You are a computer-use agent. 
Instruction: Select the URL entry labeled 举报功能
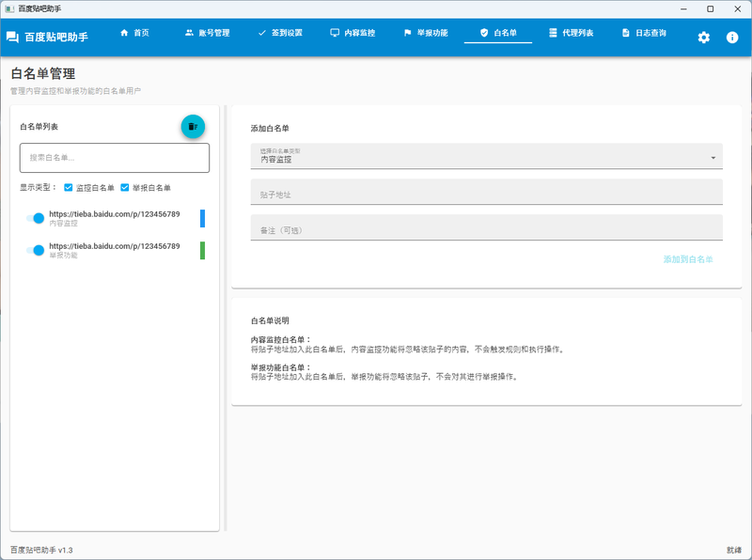(115, 250)
